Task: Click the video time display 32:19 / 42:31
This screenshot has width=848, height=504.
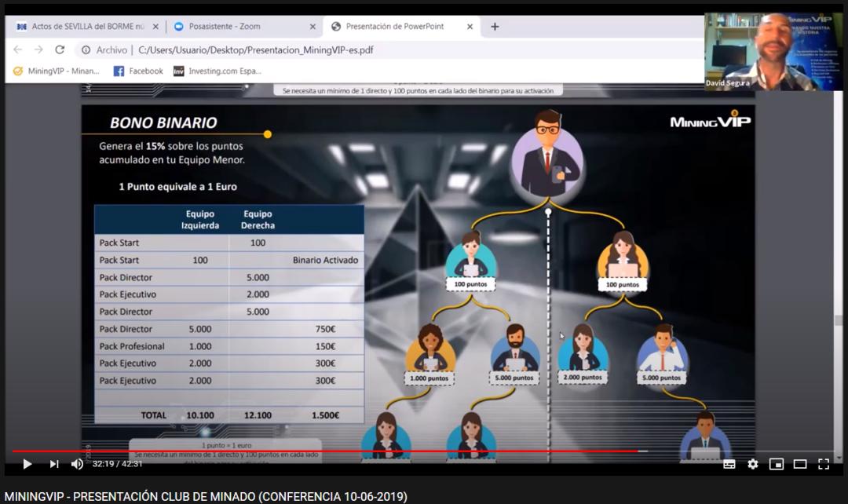Action: pyautogui.click(x=117, y=464)
